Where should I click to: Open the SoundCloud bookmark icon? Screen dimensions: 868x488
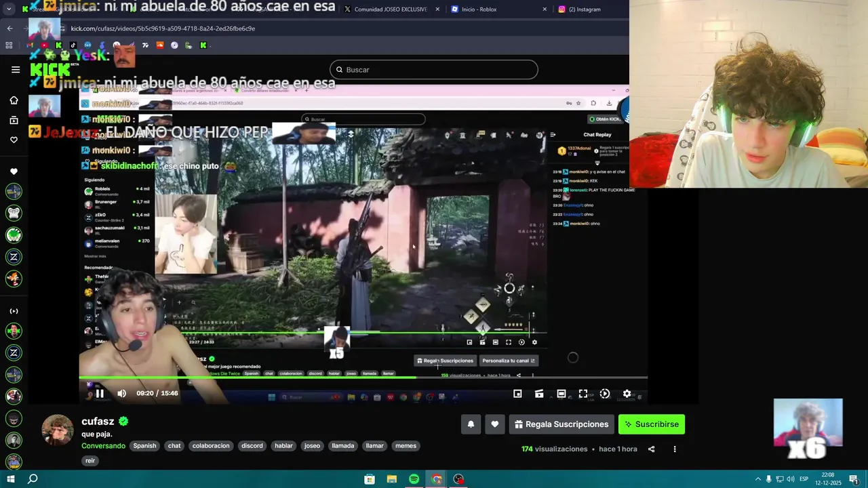tap(160, 45)
